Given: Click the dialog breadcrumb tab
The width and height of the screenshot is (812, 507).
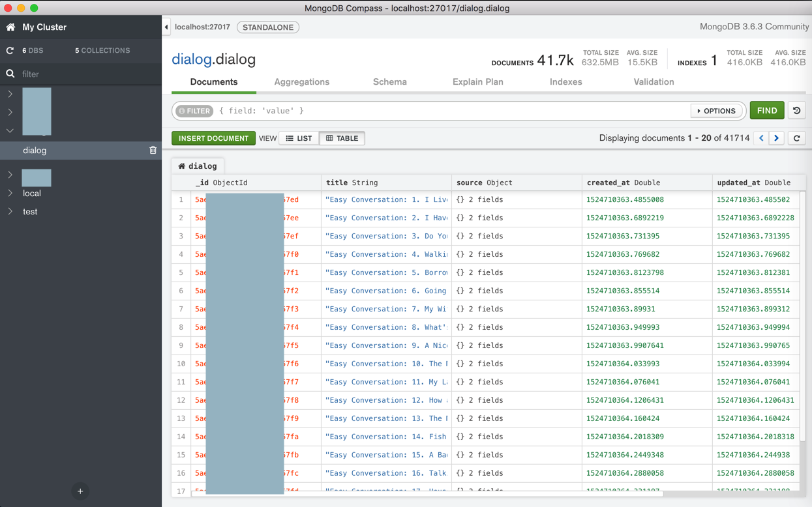Looking at the screenshot, I should pyautogui.click(x=198, y=166).
